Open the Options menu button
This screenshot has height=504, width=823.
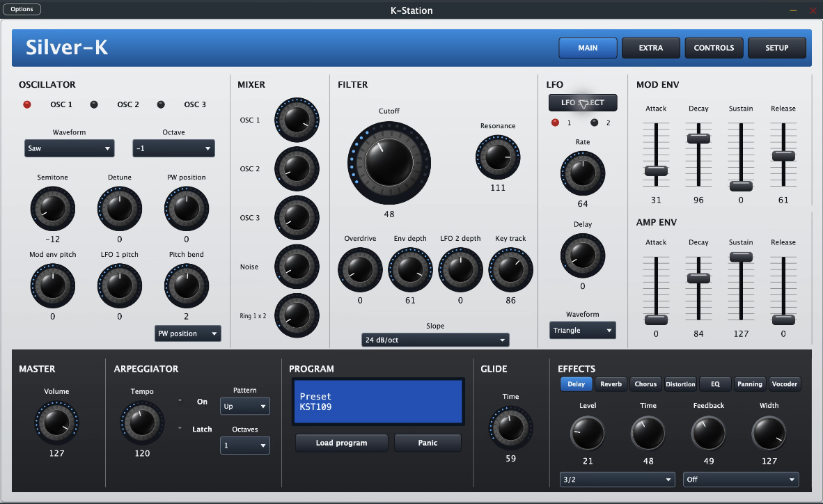(x=22, y=10)
